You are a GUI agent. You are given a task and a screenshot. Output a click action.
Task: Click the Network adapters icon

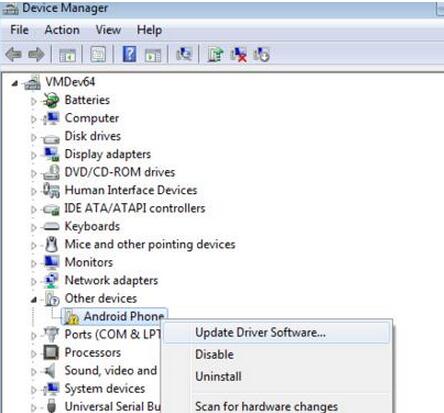[x=51, y=280]
